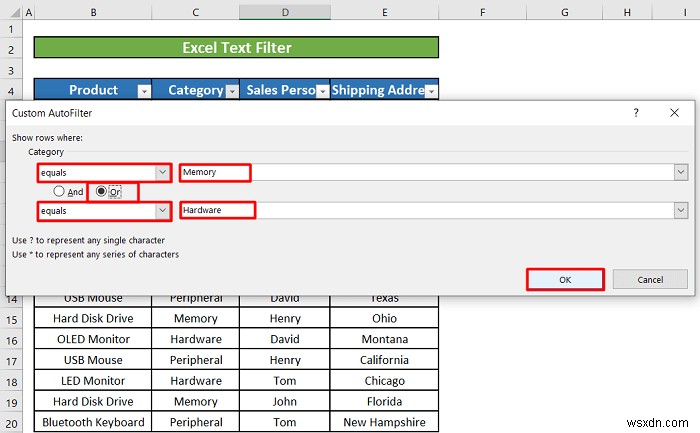The height and width of the screenshot is (433, 700).
Task: Cancel the Custom AutoFilter dialog
Action: point(650,279)
